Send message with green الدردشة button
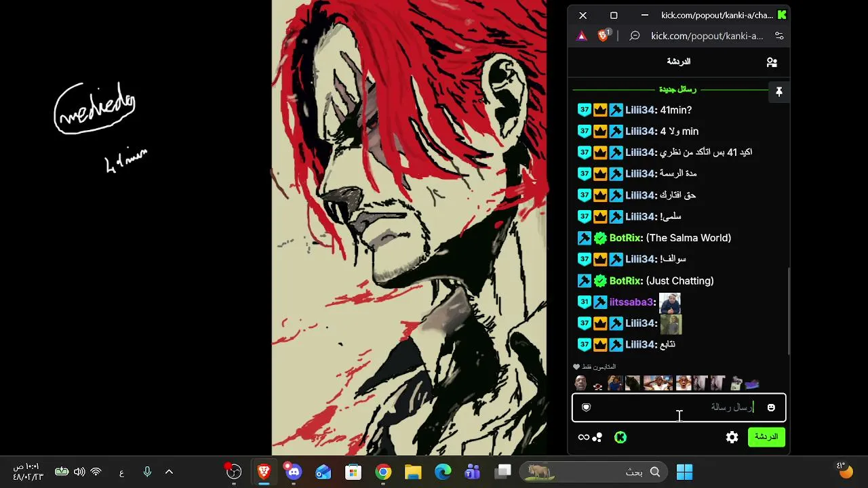 [x=766, y=437]
